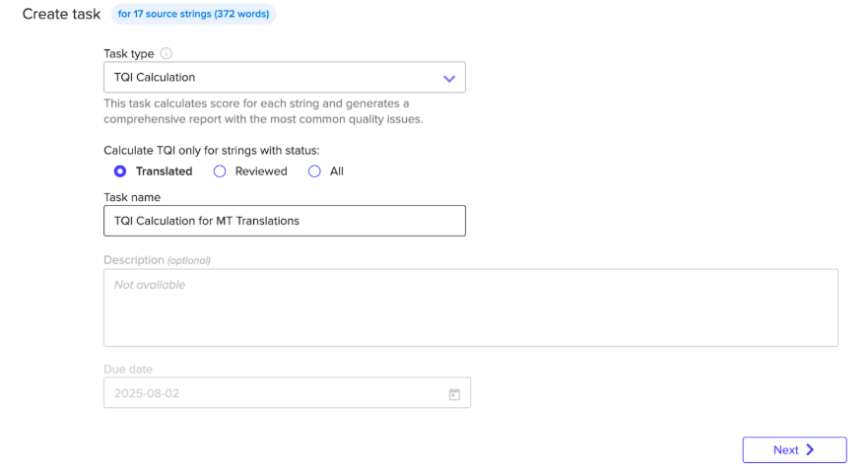Click the Calculate TQI only for strings label

pyautogui.click(x=211, y=150)
